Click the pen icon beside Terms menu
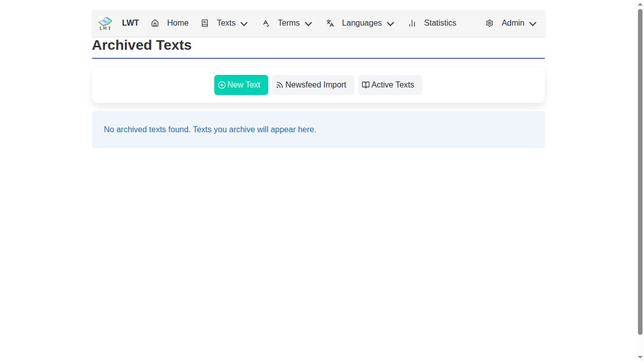The width and height of the screenshot is (644, 362). (266, 23)
